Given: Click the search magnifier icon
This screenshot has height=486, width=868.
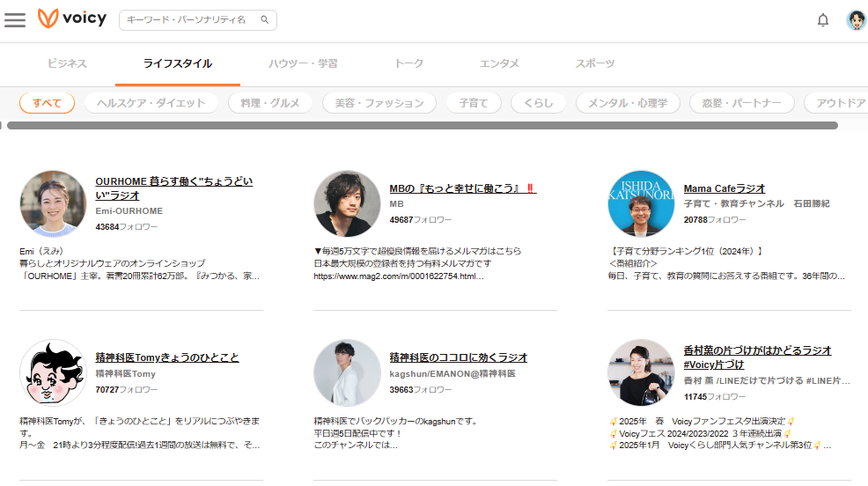Looking at the screenshot, I should (265, 20).
